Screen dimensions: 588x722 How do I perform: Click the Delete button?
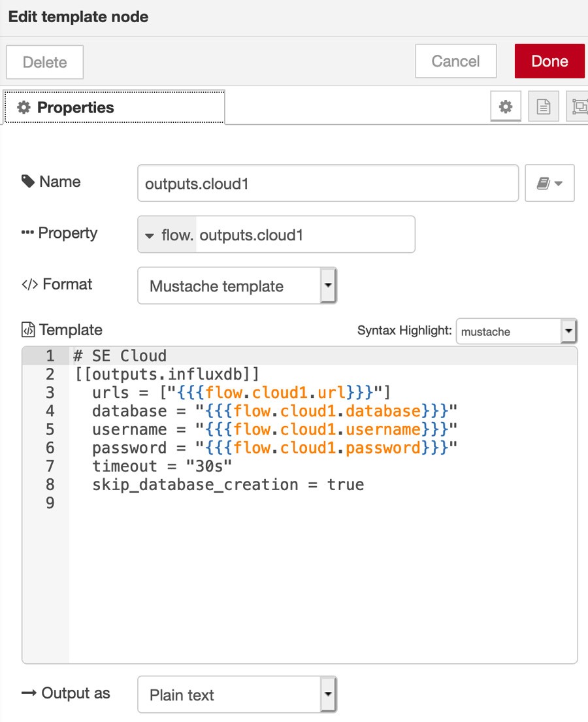pos(45,62)
